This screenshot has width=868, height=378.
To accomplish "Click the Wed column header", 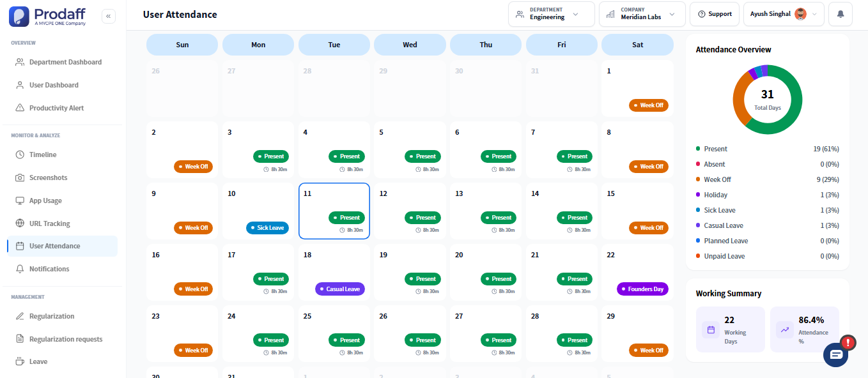I will (x=410, y=45).
